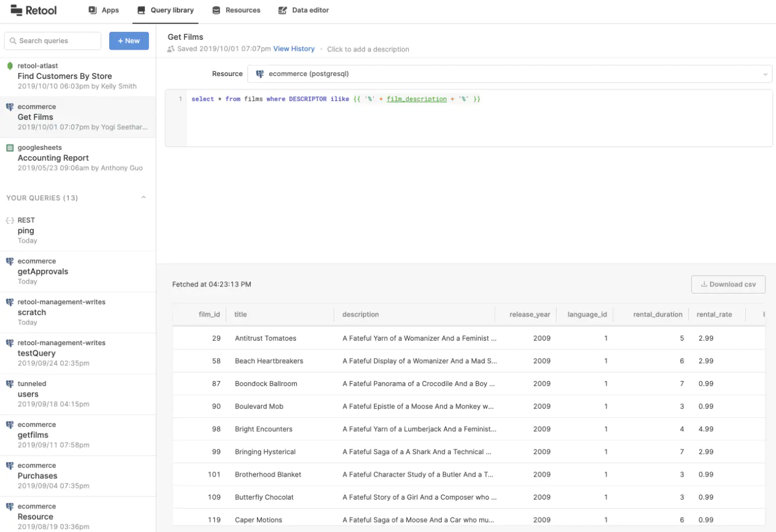Click the MongoDB leaf icon for retool-atlast
776x532 pixels.
10,65
